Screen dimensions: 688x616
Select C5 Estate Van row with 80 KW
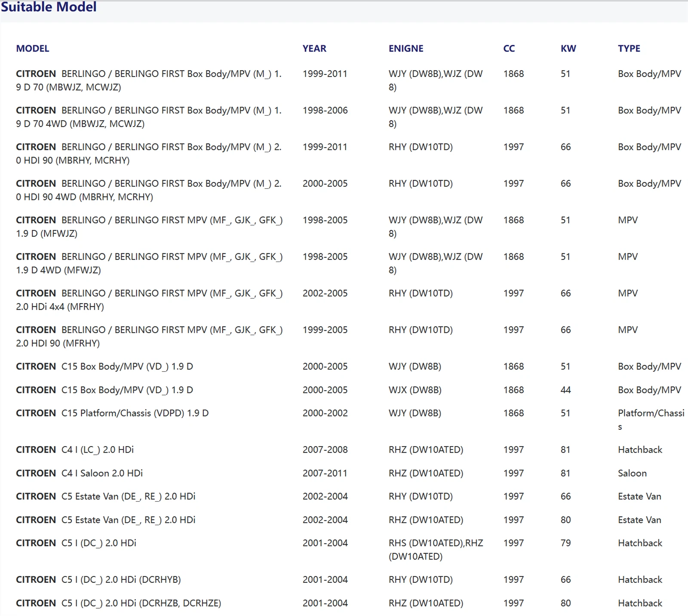(x=106, y=520)
